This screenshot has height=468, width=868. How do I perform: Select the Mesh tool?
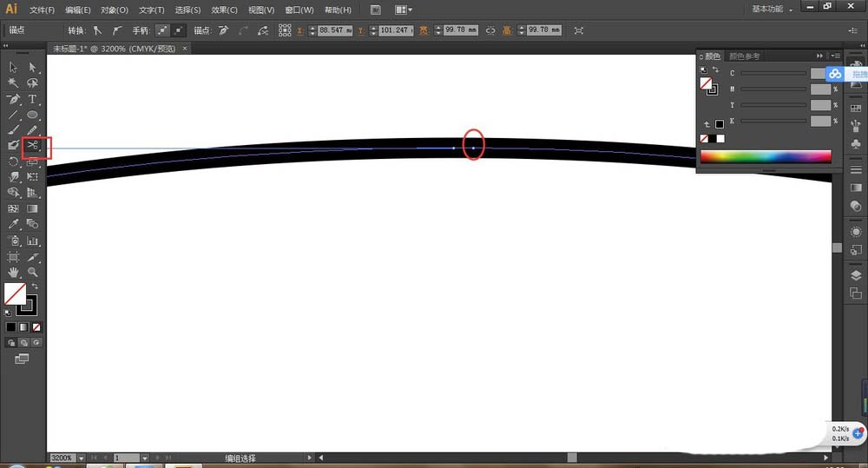(13, 208)
